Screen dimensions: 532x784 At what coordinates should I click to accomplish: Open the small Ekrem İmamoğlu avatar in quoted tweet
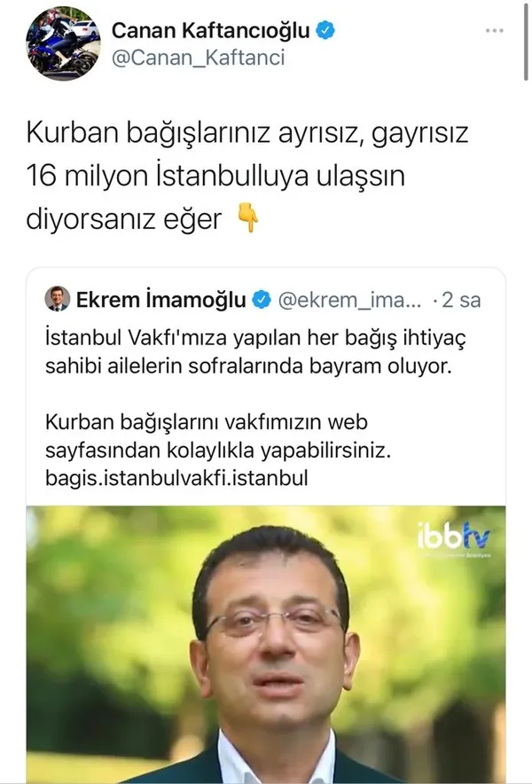point(58,299)
